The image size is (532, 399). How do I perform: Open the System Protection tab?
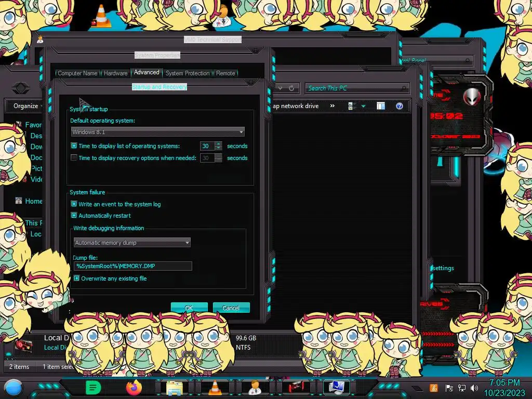click(188, 73)
